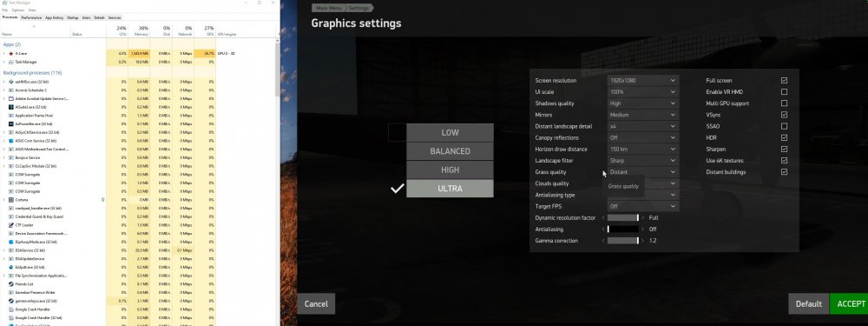Screen dimensions: 868x326
Task: Uncheck the Sharpen option
Action: 785,150
